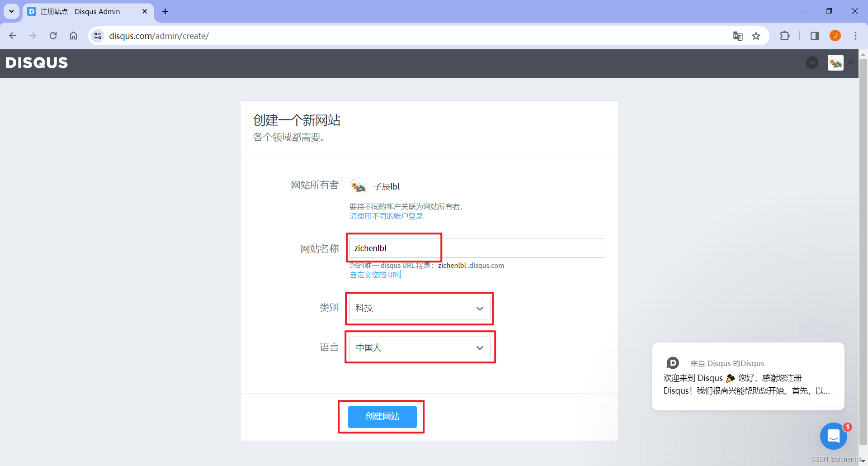Go forward in browser history
Image resolution: width=868 pixels, height=466 pixels.
[33, 36]
